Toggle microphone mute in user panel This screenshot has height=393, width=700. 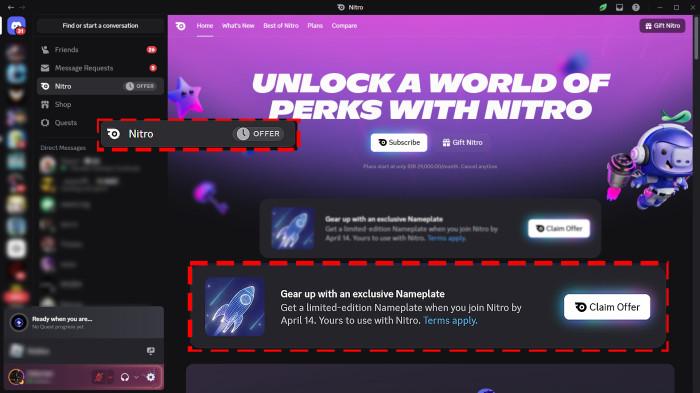[x=99, y=377]
